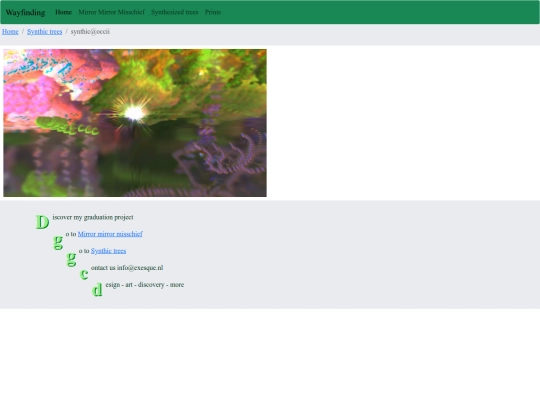Image resolution: width=540 pixels, height=405 pixels.
Task: Click the green c drop cap letter
Action: coord(84,274)
